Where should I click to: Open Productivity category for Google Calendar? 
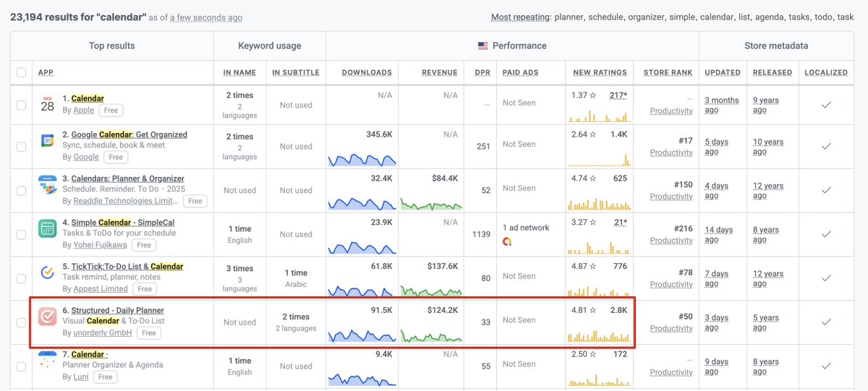[671, 152]
